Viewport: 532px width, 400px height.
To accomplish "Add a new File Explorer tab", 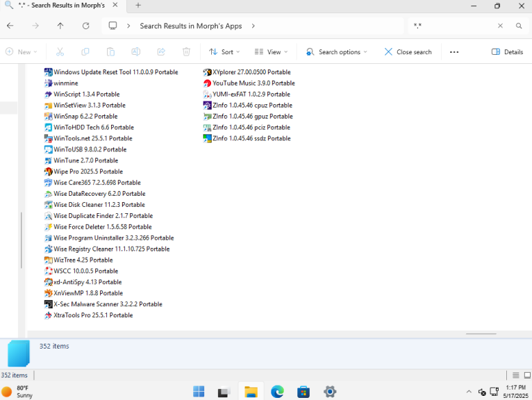I will (138, 6).
